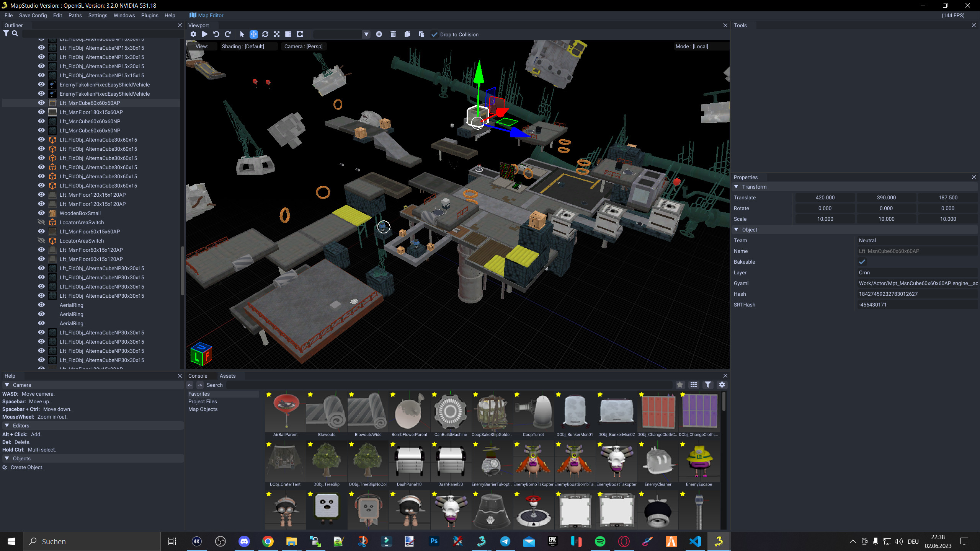Hide the WoodenBoxSmall object in Outliner
The height and width of the screenshot is (551, 980).
(41, 213)
